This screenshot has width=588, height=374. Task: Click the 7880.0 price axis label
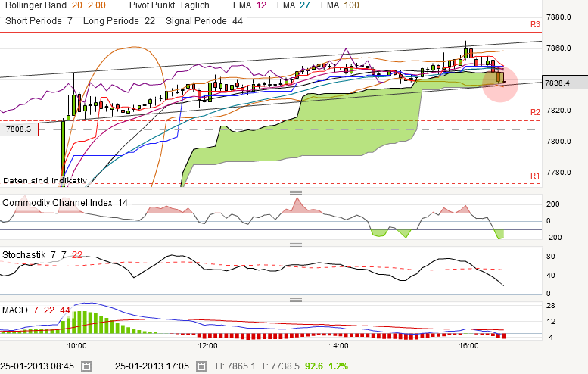pyautogui.click(x=558, y=17)
